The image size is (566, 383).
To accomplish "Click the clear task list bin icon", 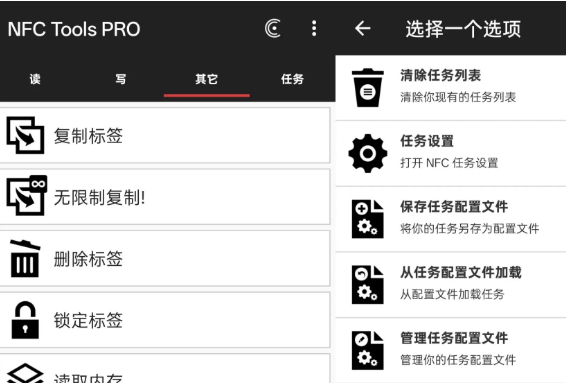I will (x=367, y=88).
